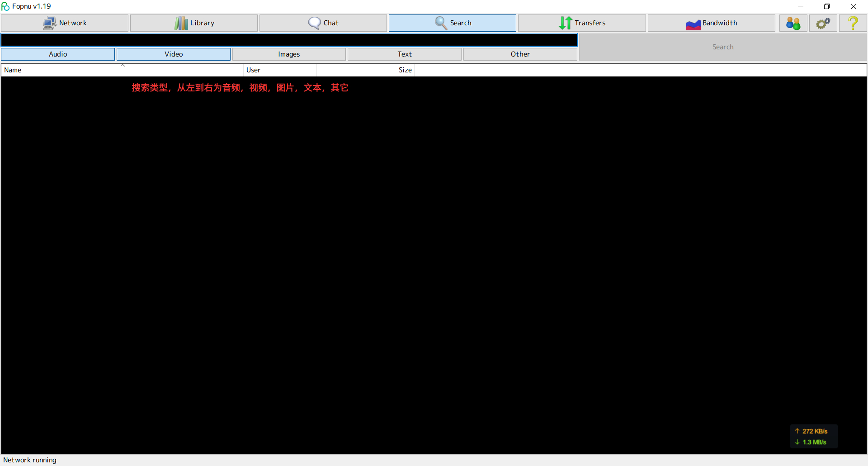868x466 pixels.
Task: Enable the Text search filter
Action: [x=405, y=54]
